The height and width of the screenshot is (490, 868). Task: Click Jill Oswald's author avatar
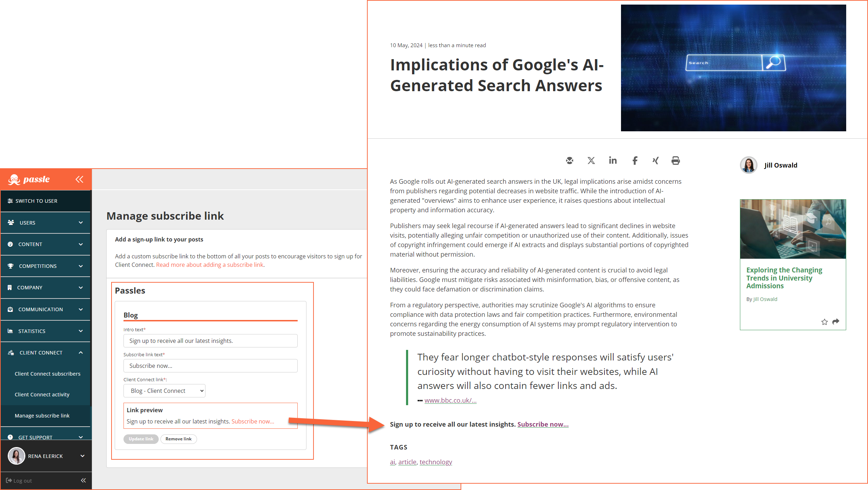click(x=749, y=165)
